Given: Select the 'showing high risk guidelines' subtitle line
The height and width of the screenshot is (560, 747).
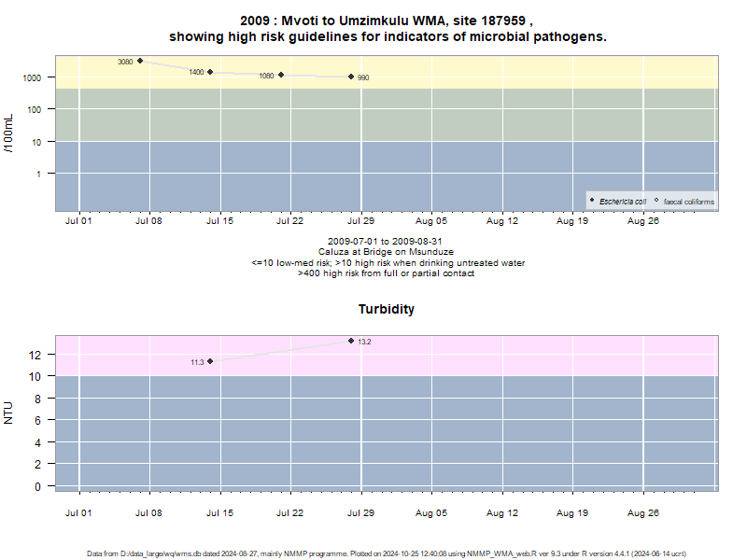Looking at the screenshot, I should pos(388,36).
